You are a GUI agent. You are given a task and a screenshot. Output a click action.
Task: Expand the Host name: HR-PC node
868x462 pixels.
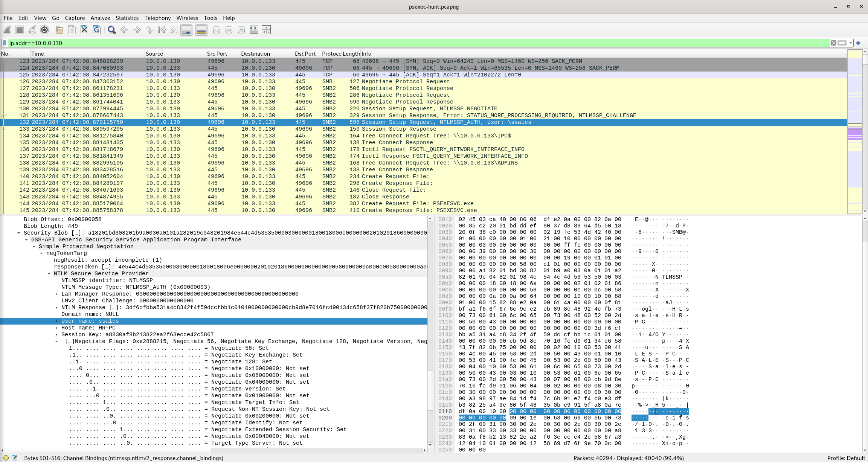click(x=56, y=328)
